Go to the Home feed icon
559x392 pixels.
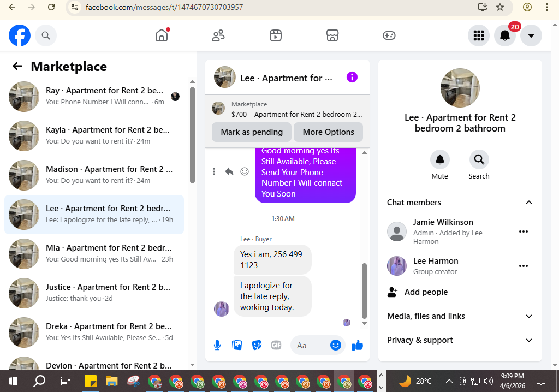pos(162,35)
